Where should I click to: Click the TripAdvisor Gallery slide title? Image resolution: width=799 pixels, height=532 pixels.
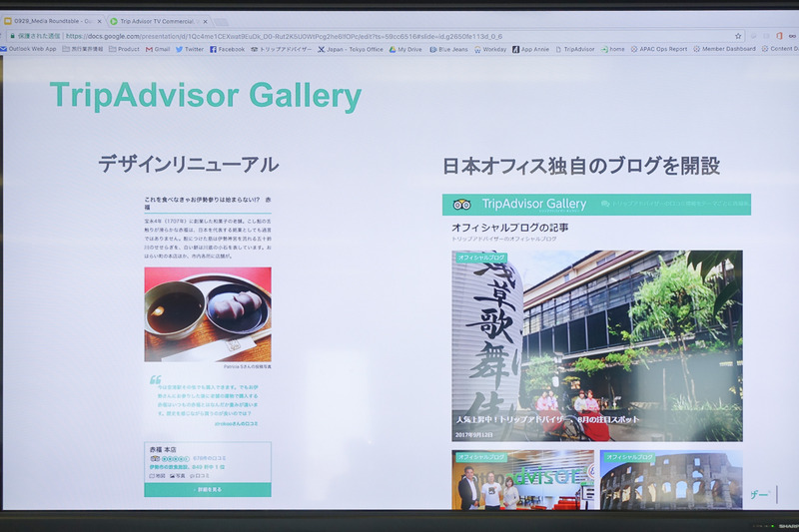[x=206, y=96]
